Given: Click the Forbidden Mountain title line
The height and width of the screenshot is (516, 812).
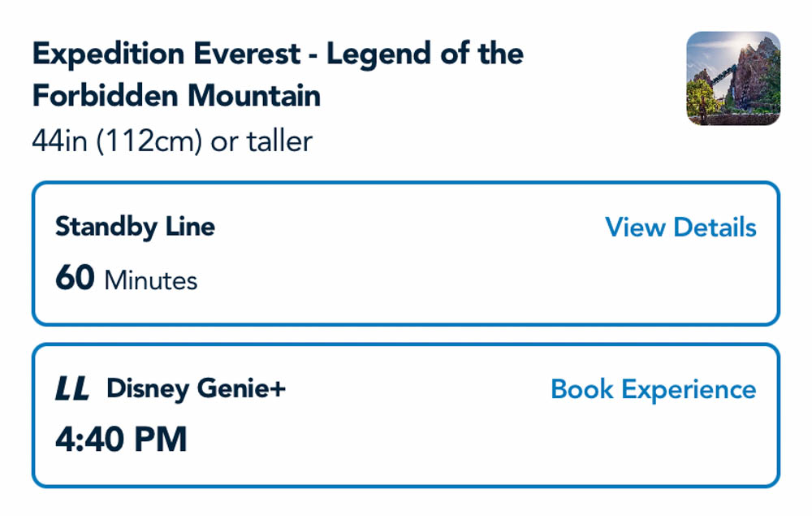Looking at the screenshot, I should click(x=176, y=96).
